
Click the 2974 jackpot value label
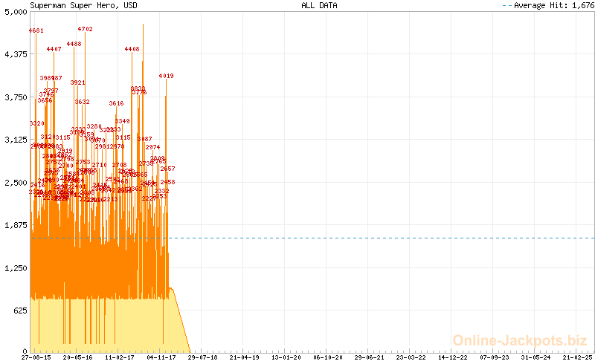tap(153, 147)
